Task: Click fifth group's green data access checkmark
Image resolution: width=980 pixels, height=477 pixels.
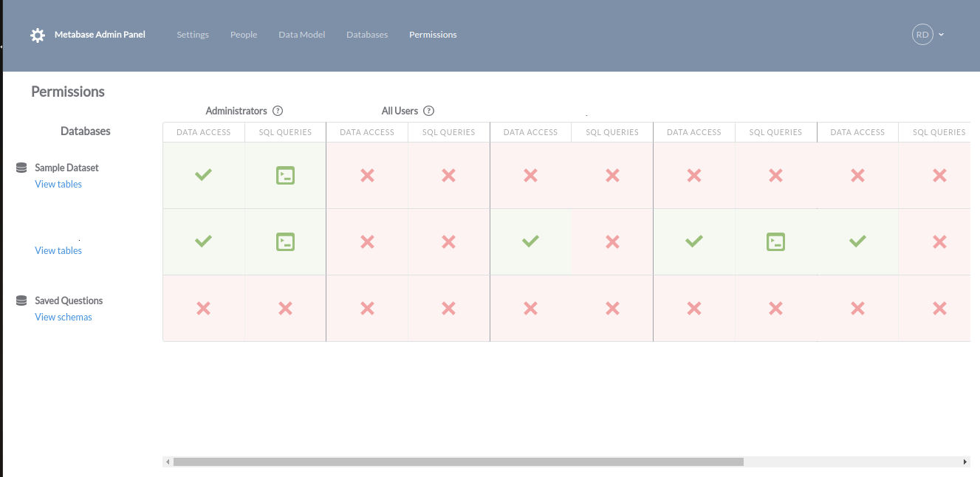Action: click(x=857, y=241)
